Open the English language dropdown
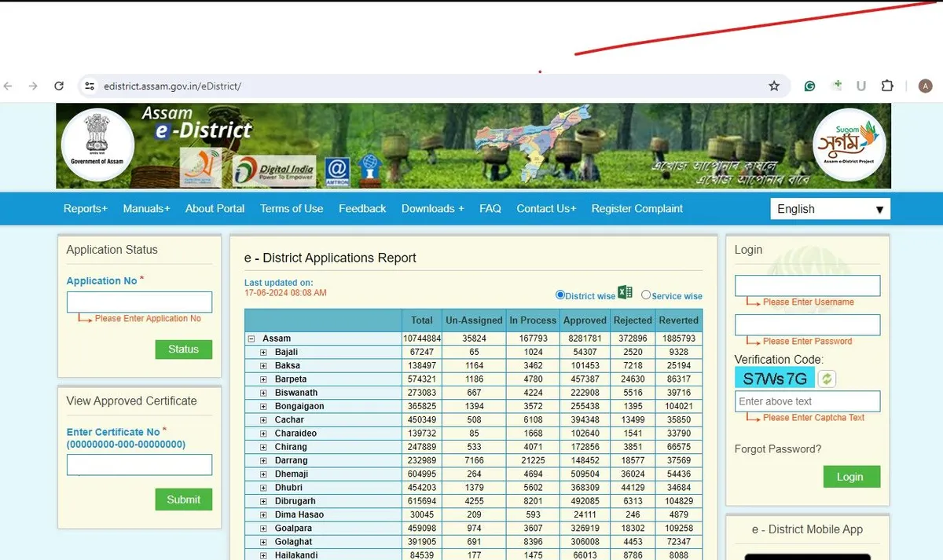This screenshot has width=943, height=560. pyautogui.click(x=830, y=209)
